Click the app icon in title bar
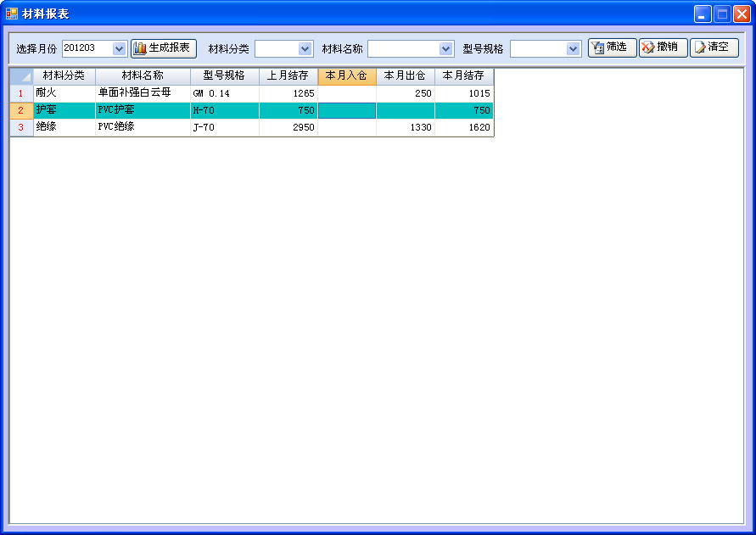756x535 pixels. click(12, 14)
